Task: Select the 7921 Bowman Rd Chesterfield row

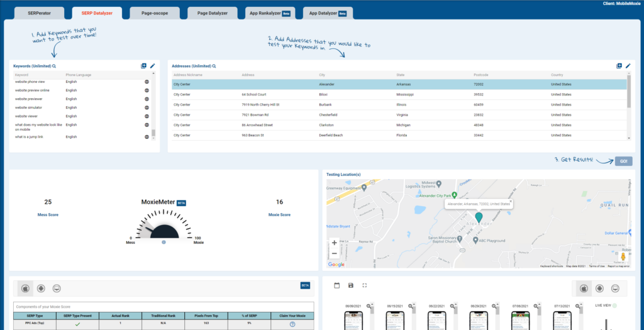Action: (x=399, y=115)
